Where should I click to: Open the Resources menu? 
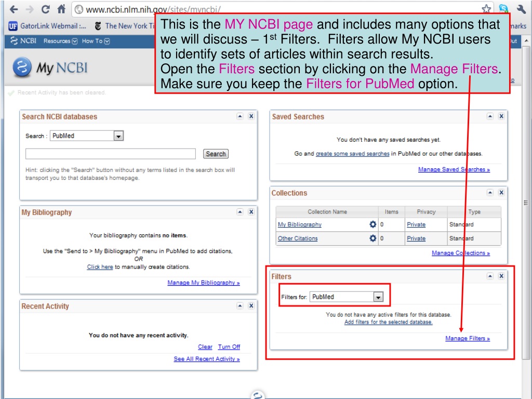[x=60, y=41]
